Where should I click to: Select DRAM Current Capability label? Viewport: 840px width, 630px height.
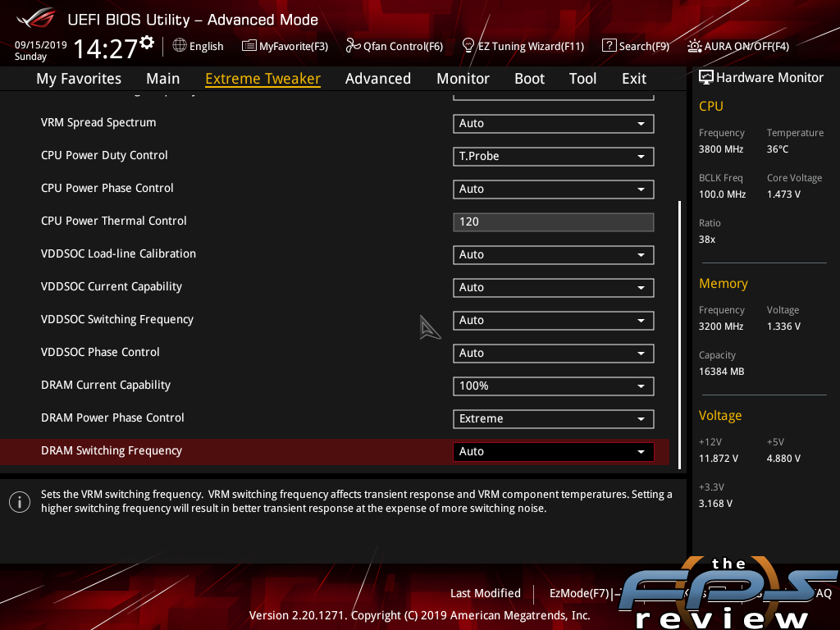(x=106, y=386)
